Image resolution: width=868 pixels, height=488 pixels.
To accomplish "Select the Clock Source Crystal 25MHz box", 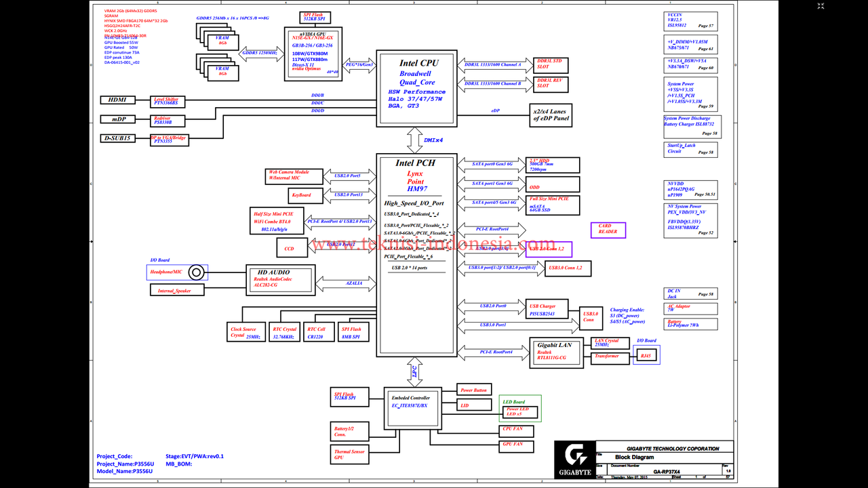I will click(x=246, y=332).
